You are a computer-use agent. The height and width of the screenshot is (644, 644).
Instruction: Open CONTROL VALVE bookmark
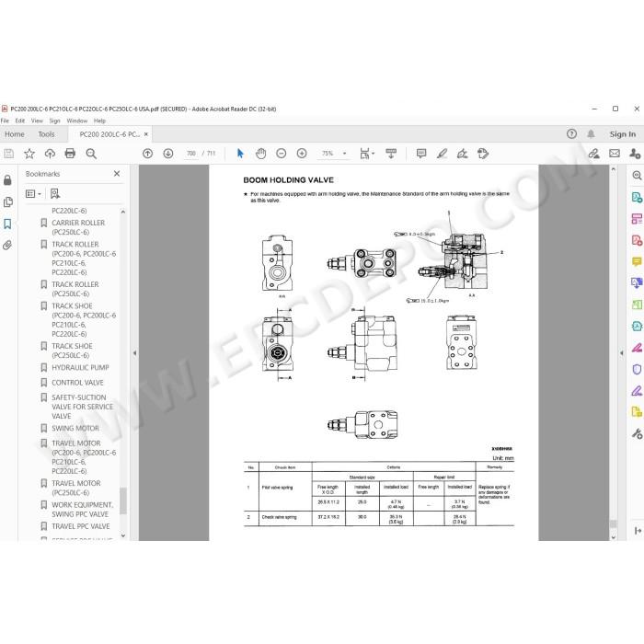pyautogui.click(x=77, y=383)
